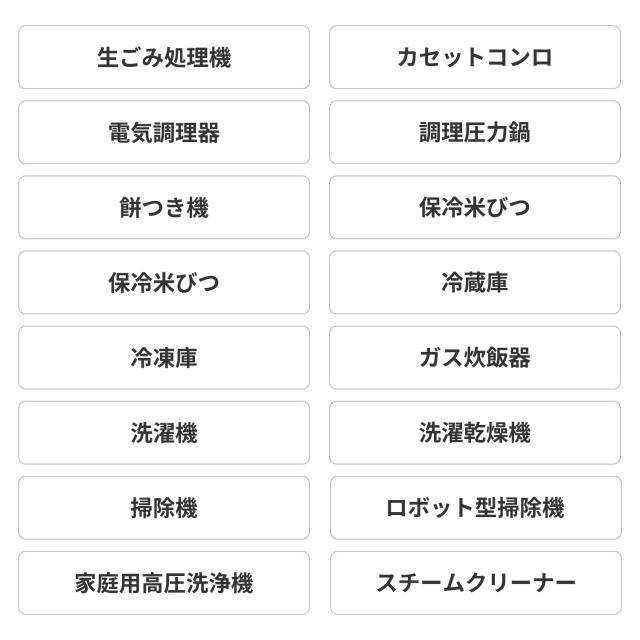Choose the 電気調理器 option
Image resolution: width=640 pixels, height=640 pixels.
point(164,132)
